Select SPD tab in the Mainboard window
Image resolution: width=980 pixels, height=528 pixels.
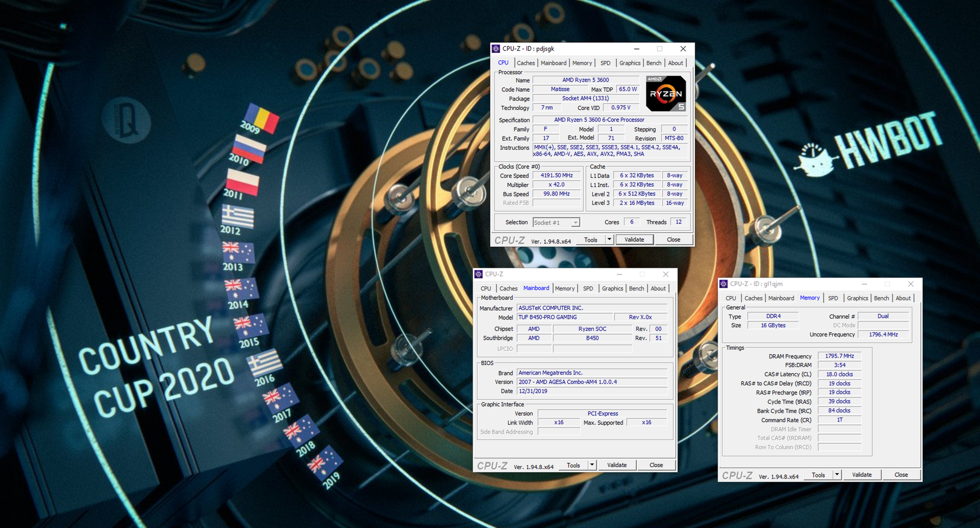tap(588, 289)
